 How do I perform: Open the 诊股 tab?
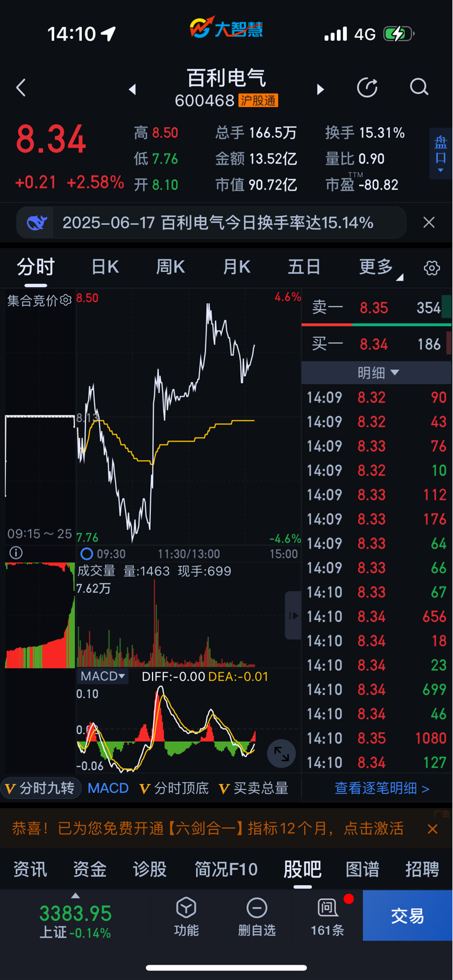(150, 869)
